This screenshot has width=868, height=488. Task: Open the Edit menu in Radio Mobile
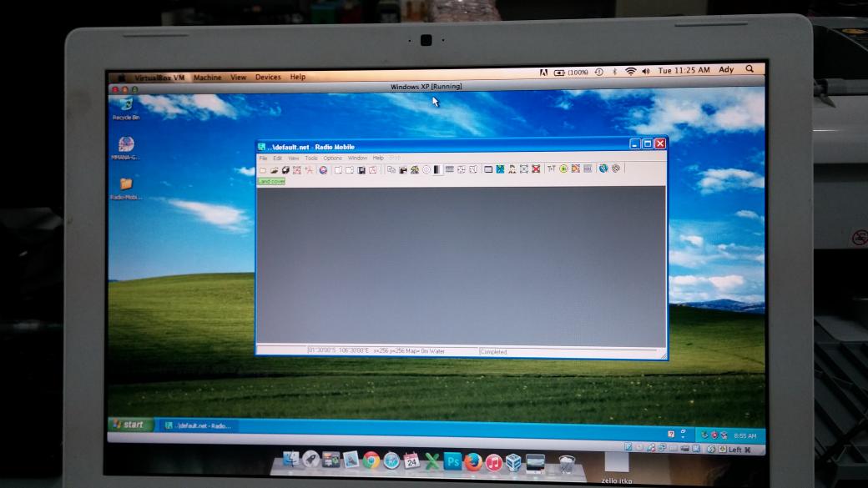point(277,158)
